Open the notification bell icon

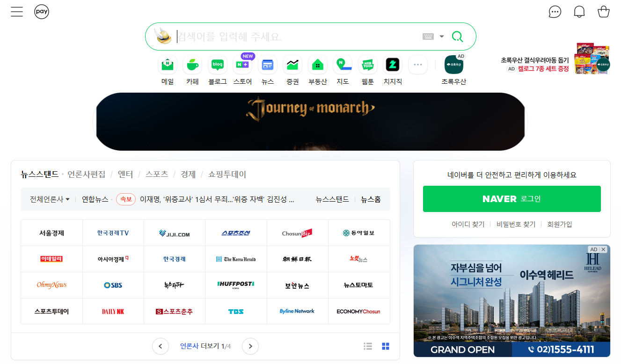579,11
